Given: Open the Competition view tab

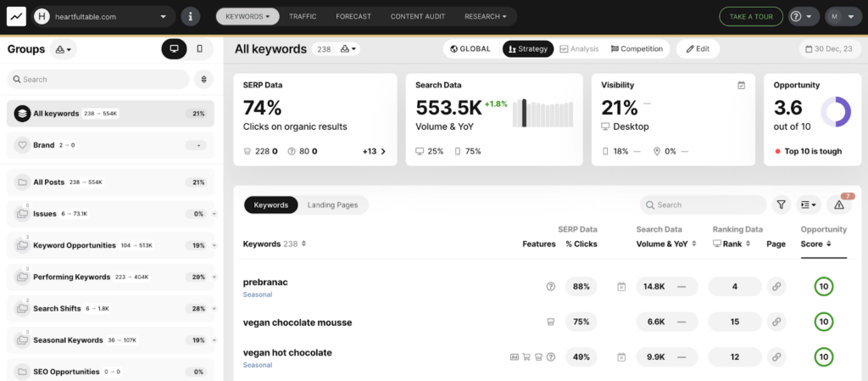Looking at the screenshot, I should click(637, 49).
